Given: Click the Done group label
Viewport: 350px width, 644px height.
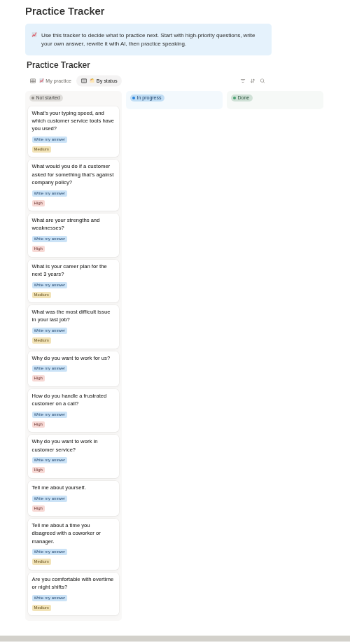Looking at the screenshot, I should click(x=241, y=98).
